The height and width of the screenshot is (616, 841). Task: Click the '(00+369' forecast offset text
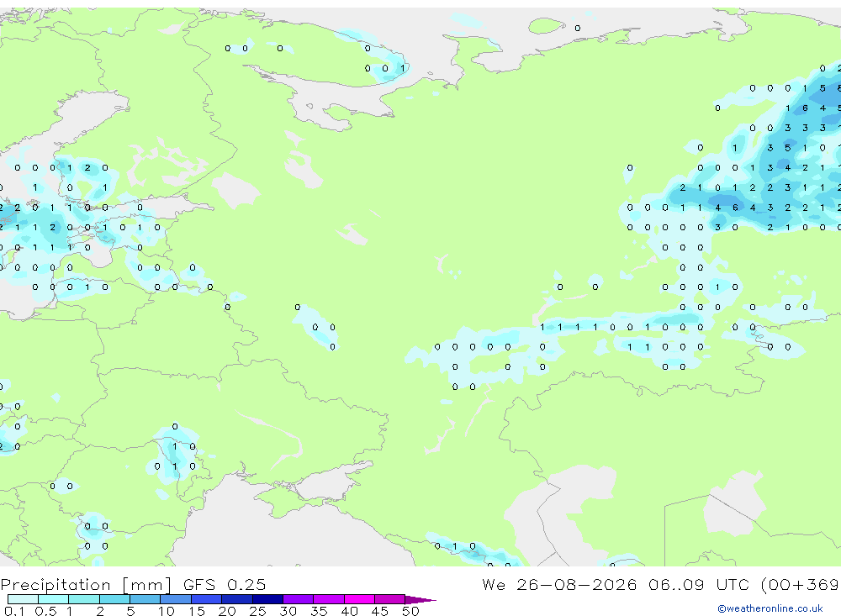click(801, 584)
